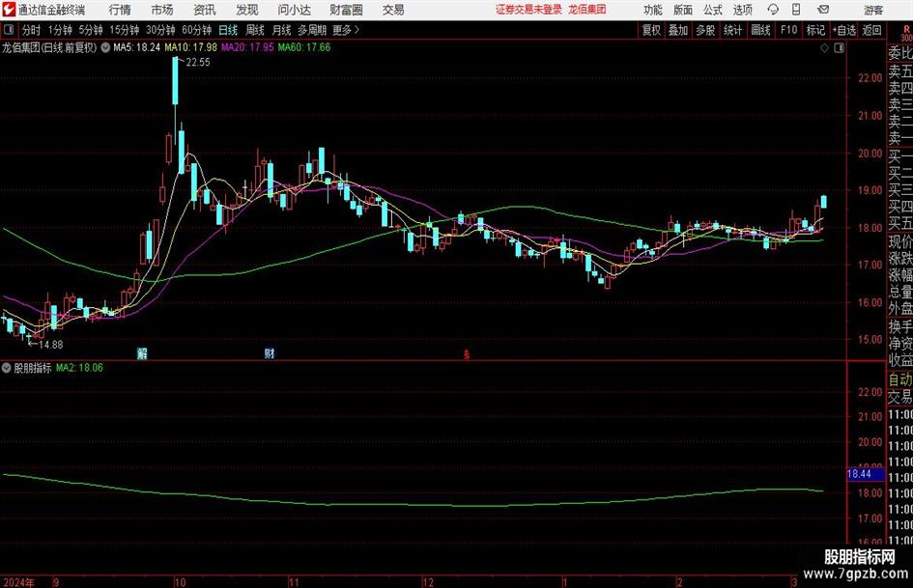Open the mail envelope icon
The image size is (913, 588).
coord(823,10)
